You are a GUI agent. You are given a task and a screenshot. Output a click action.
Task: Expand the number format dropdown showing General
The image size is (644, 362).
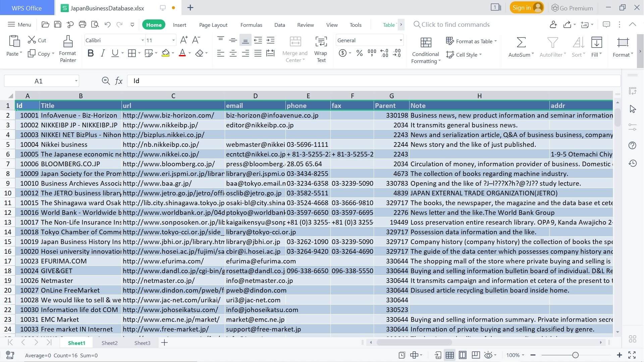click(x=400, y=40)
